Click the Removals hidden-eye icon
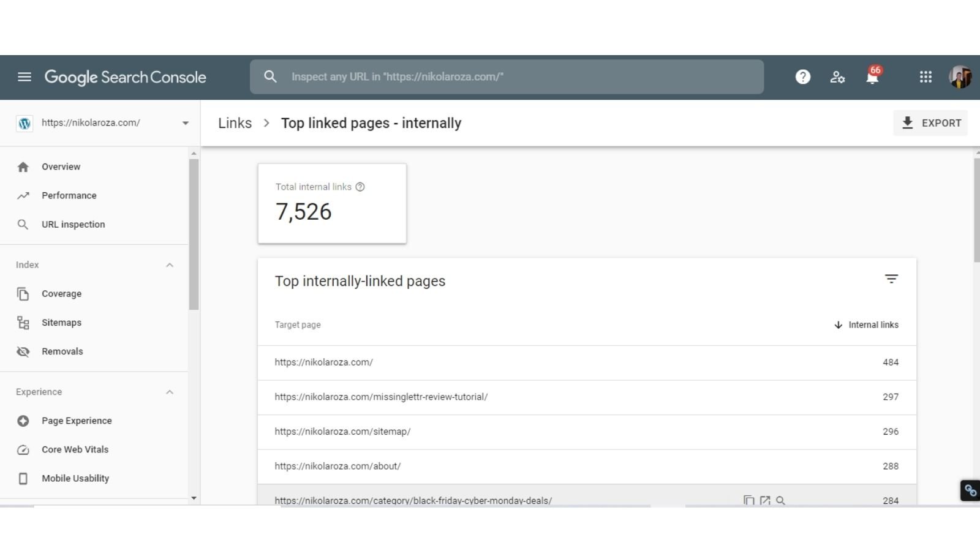Viewport: 980px width, 551px height. point(23,351)
